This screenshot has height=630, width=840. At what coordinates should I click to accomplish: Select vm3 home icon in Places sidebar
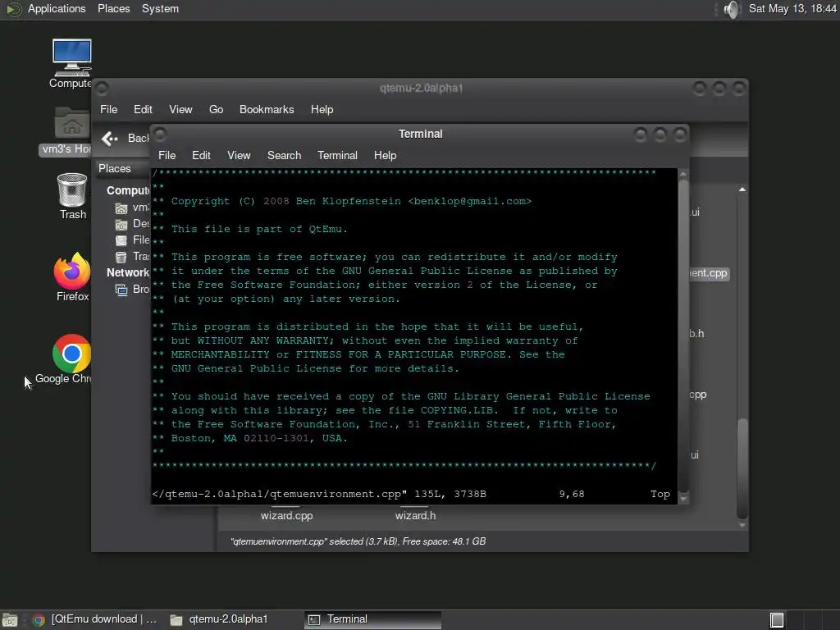point(121,208)
